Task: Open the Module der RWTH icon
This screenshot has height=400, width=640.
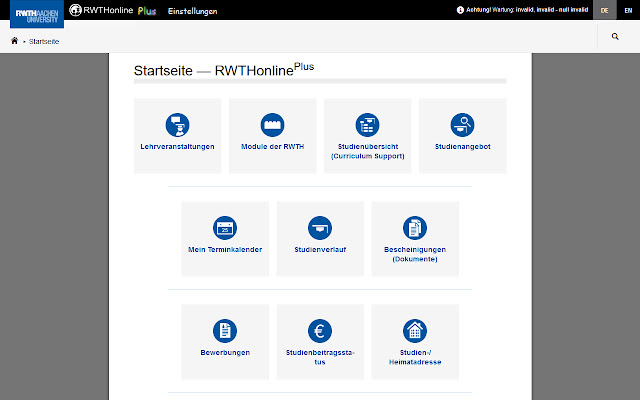Action: (x=272, y=124)
